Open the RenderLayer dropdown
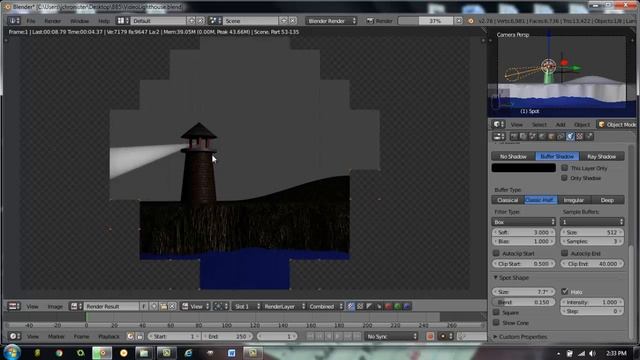 click(x=284, y=306)
